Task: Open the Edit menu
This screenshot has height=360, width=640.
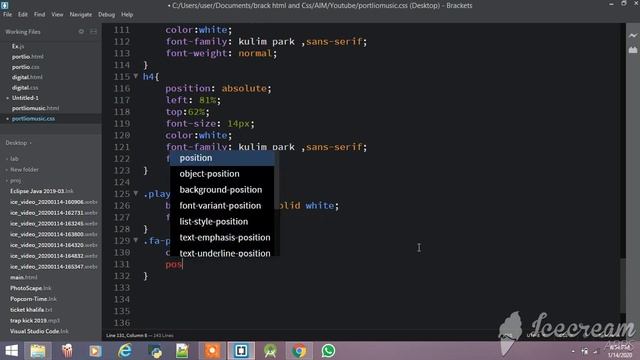Action: [23, 14]
